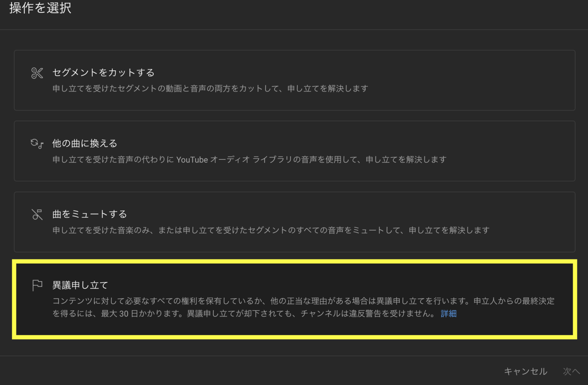Viewport: 588px width, 385px height.
Task: Choose the 他の曲に換える option
Action: [294, 151]
